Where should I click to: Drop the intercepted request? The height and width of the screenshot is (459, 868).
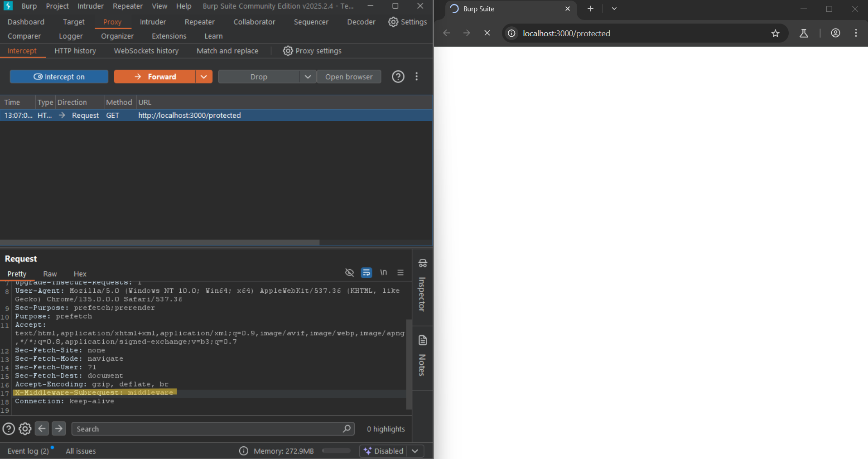click(259, 77)
